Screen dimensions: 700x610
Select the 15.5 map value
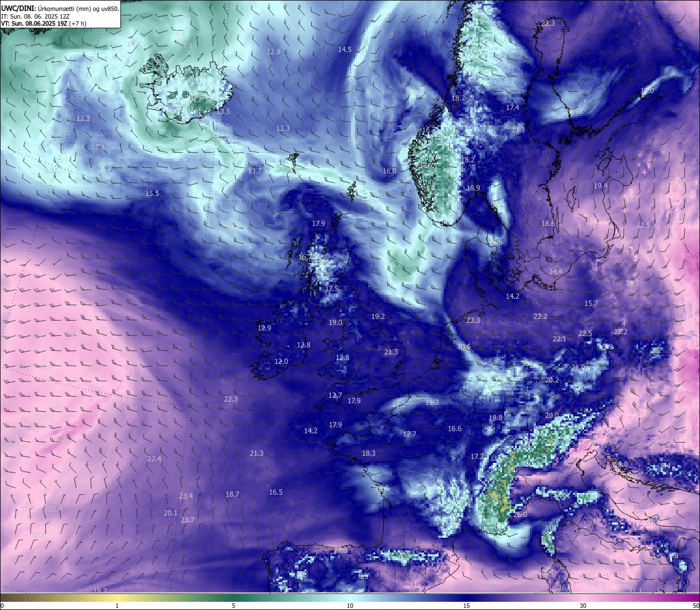[152, 193]
